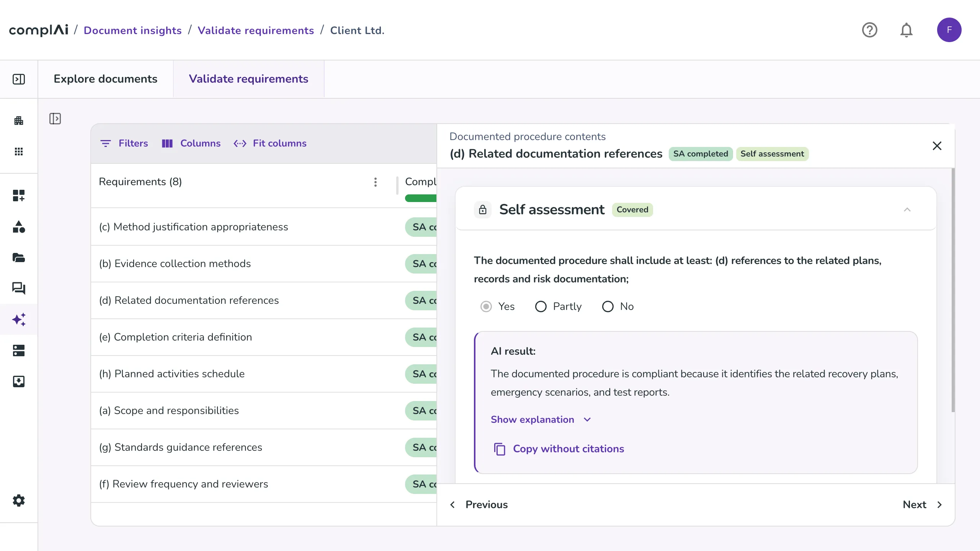
Task: Go to Validate requirements breadcrumb link
Action: [x=256, y=30]
